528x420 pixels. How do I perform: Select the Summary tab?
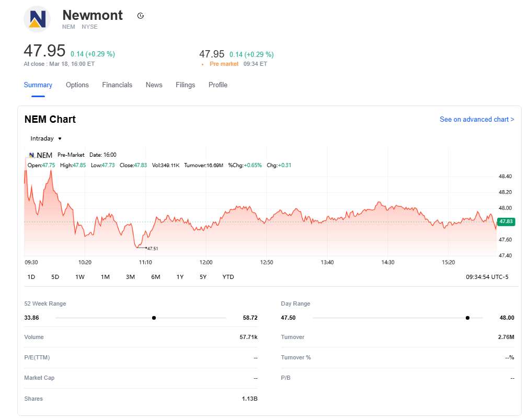tap(38, 85)
